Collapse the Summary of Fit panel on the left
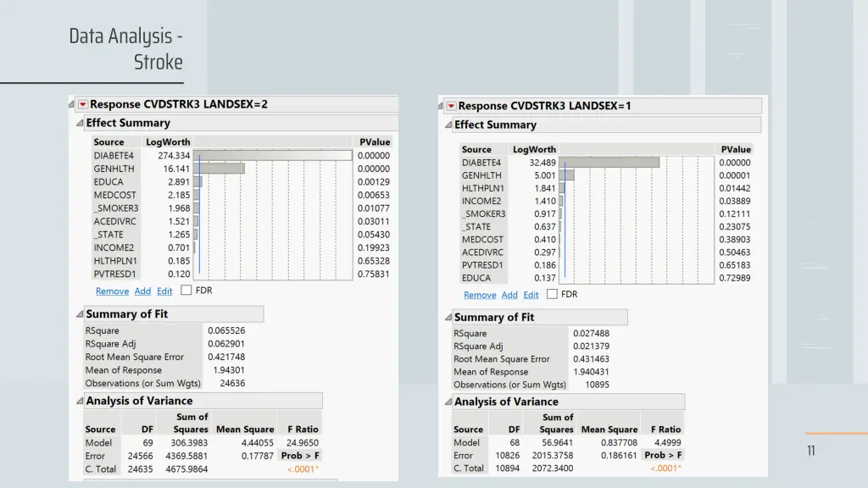Image resolution: width=868 pixels, height=488 pixels. coord(80,313)
